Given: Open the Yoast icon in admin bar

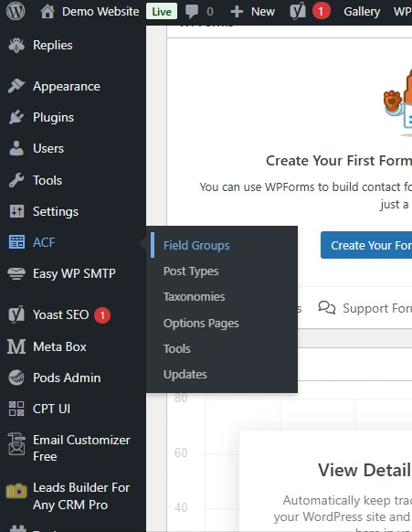Looking at the screenshot, I should coord(298,11).
